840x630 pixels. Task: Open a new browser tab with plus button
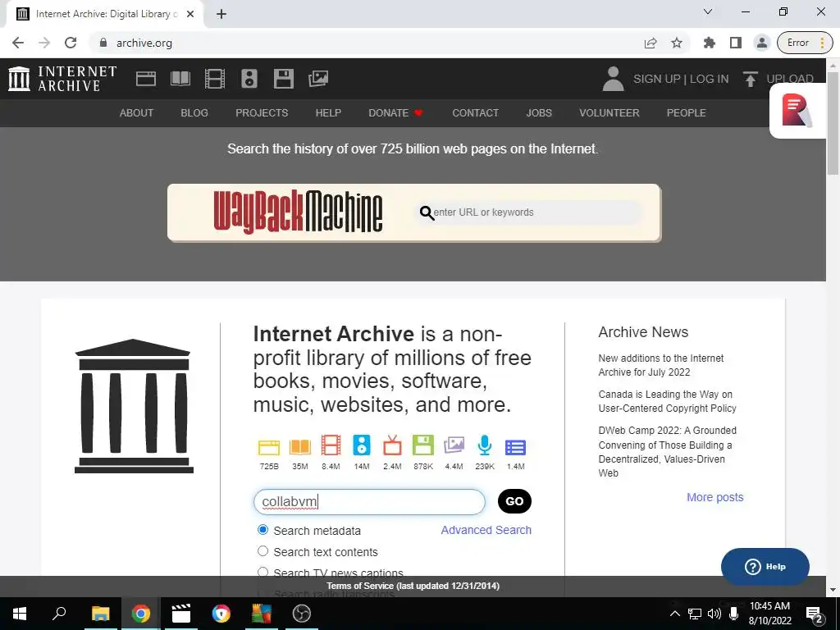click(221, 14)
